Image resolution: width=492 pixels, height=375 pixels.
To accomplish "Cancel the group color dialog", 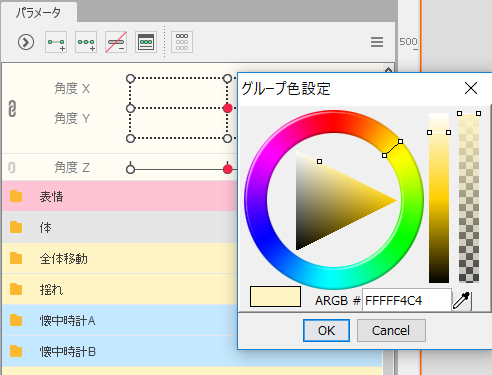I will coord(391,330).
